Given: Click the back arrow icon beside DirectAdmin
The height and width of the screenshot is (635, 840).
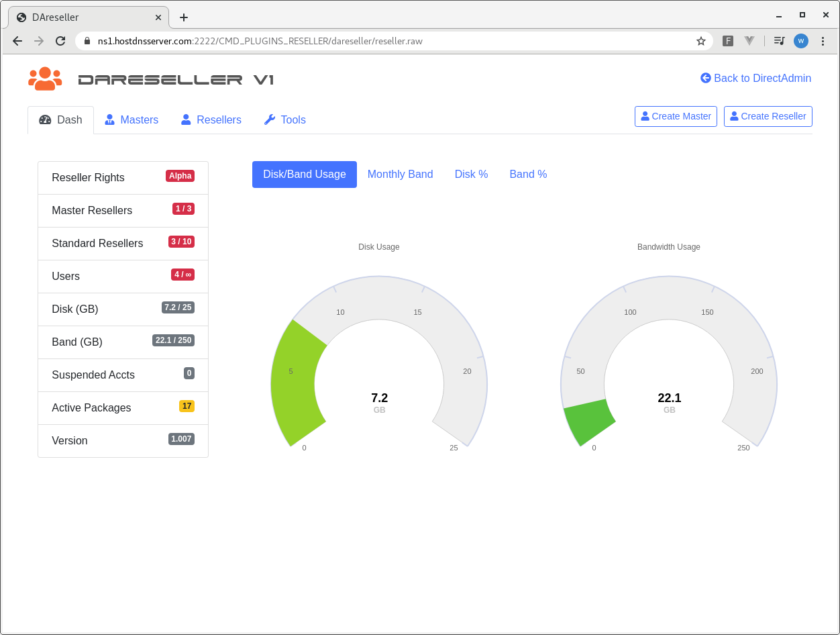Looking at the screenshot, I should coord(705,78).
